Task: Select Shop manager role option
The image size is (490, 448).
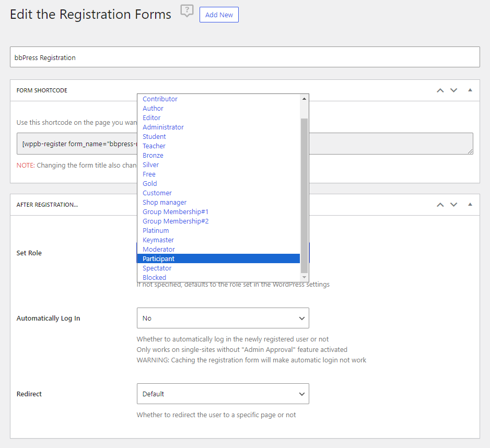Action: coord(164,202)
